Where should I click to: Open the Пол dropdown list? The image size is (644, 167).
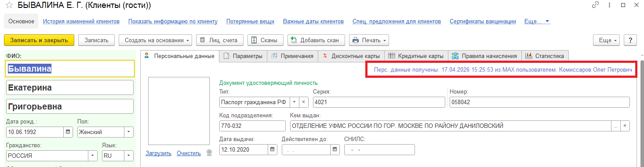tap(128, 132)
